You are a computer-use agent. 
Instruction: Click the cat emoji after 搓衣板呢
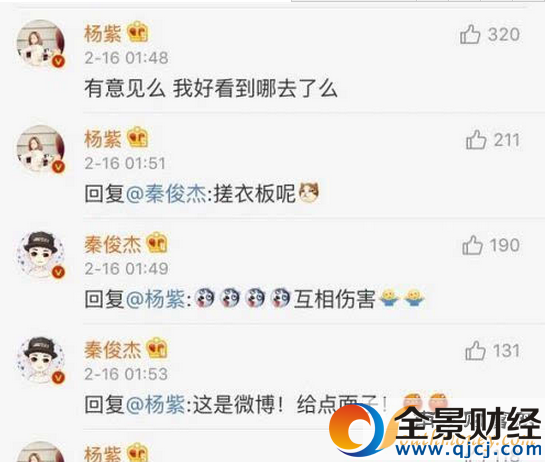pyautogui.click(x=309, y=193)
